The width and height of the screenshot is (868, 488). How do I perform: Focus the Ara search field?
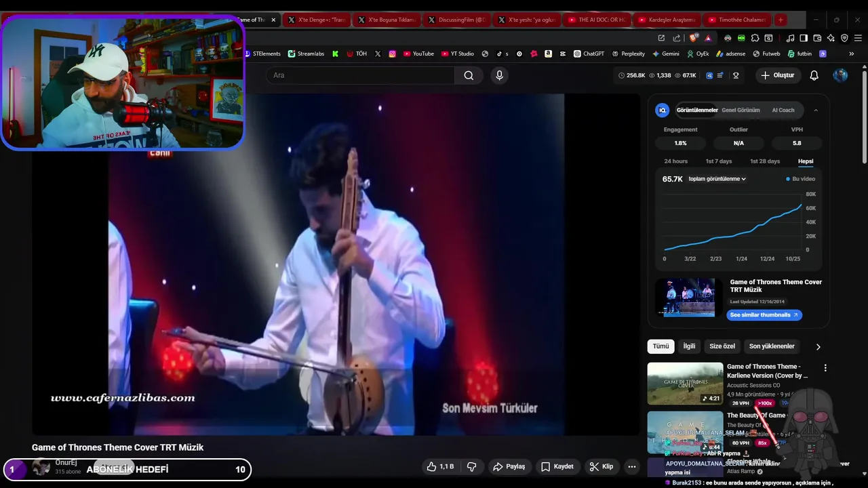tap(360, 75)
